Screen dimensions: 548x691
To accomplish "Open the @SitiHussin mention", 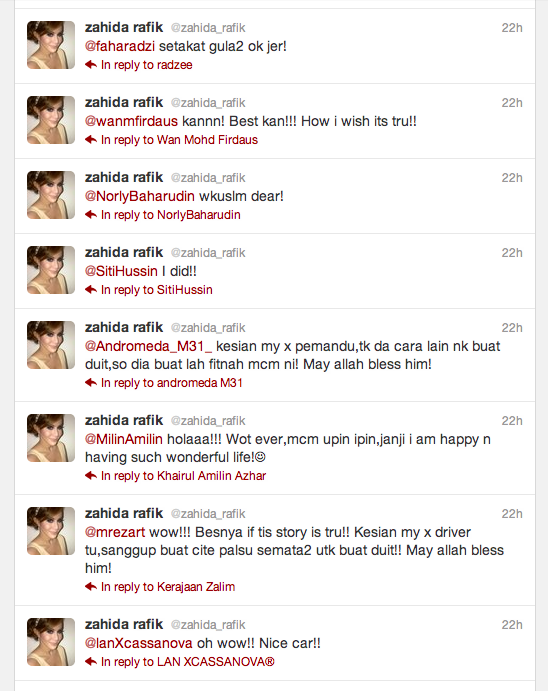I will (121, 271).
